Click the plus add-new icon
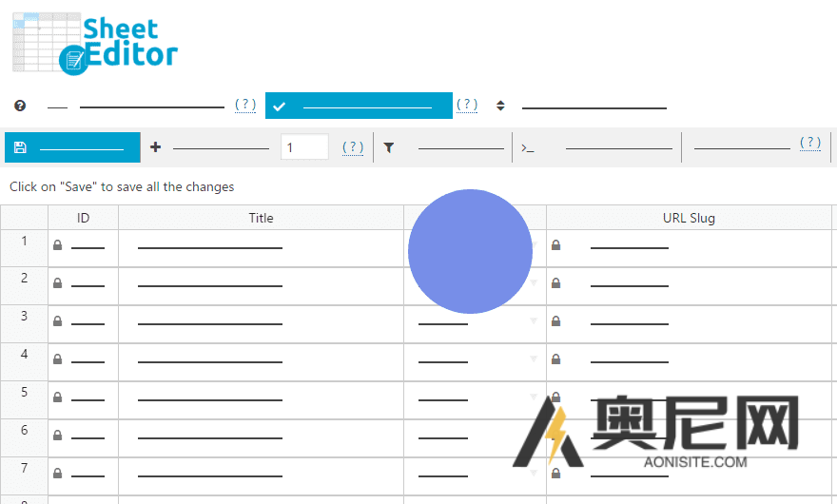The height and width of the screenshot is (504, 837). point(155,146)
